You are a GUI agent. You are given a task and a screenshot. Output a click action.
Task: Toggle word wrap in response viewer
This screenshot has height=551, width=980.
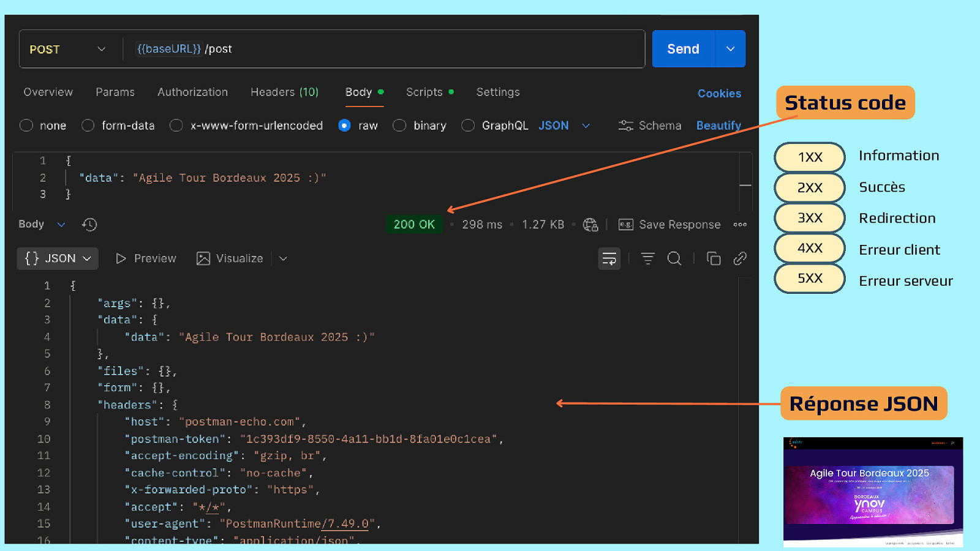pyautogui.click(x=609, y=259)
